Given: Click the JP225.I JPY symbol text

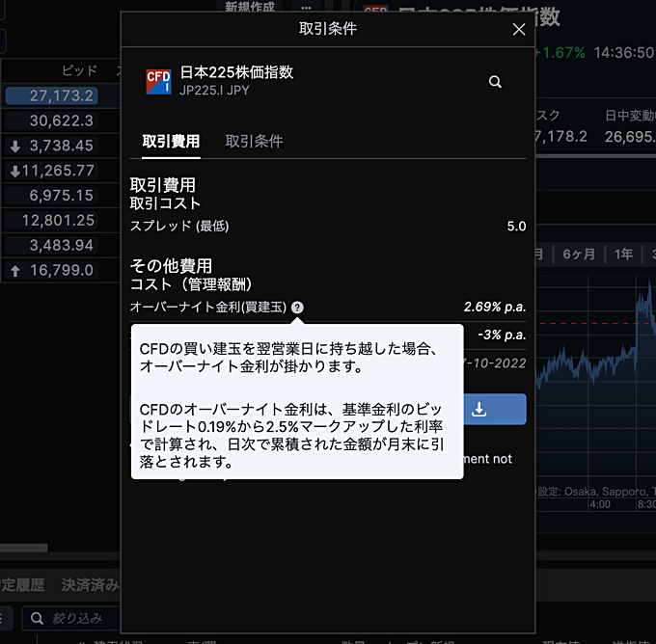Looking at the screenshot, I should coord(214,91).
